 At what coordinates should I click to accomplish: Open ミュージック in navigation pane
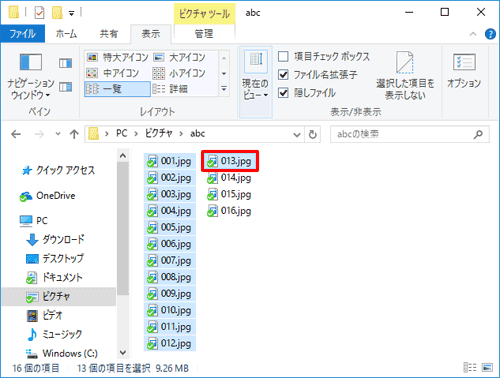click(54, 334)
